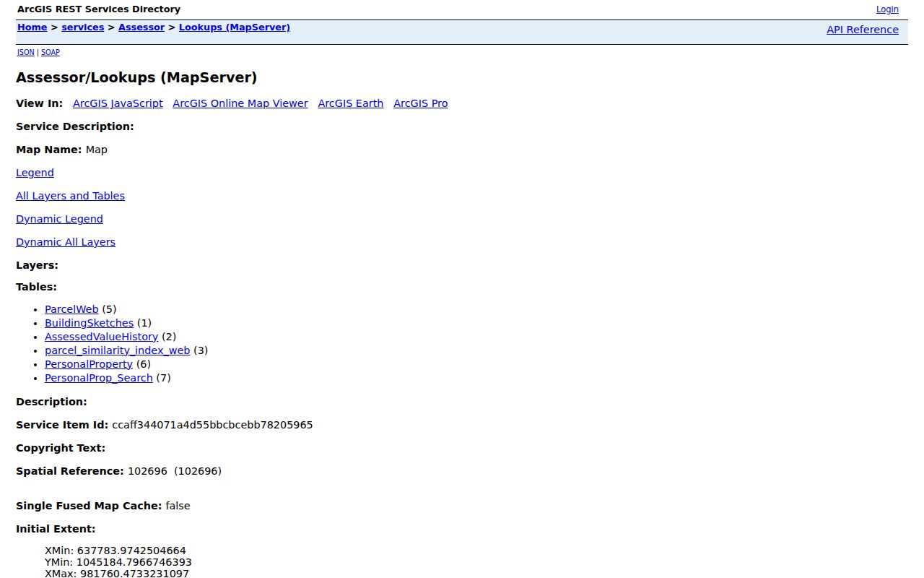Viewport: 924px width, 578px height.
Task: Open the SOAP format link
Action: 51,52
